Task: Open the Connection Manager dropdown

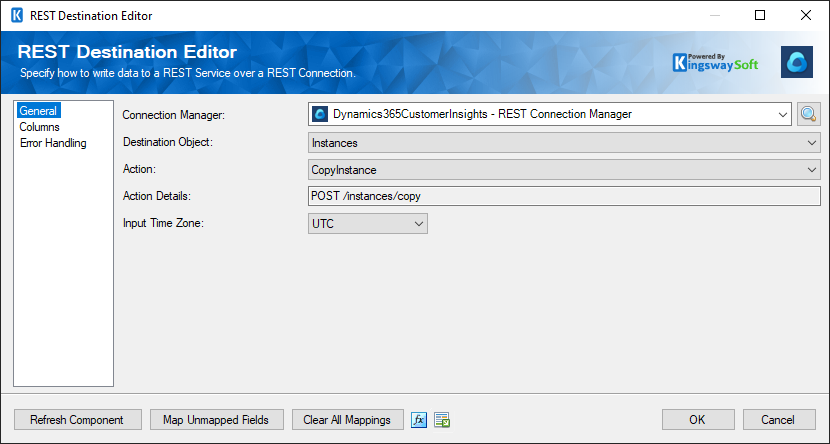Action: [x=550, y=114]
